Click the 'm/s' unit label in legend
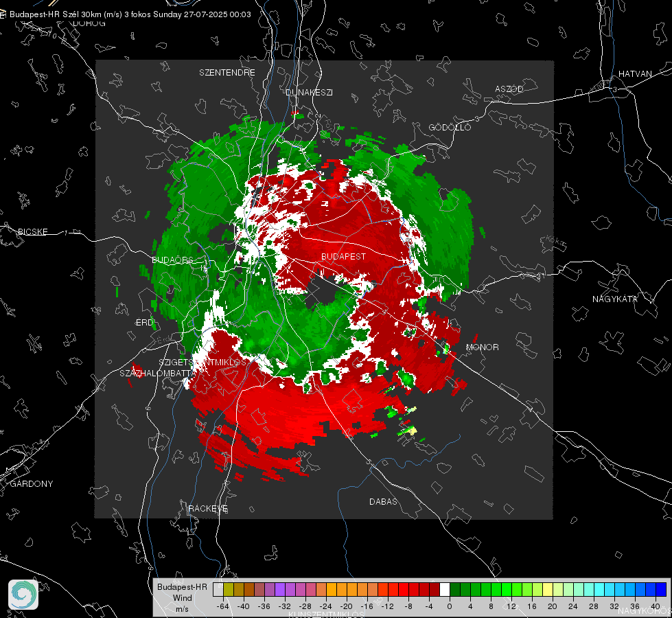Image resolution: width=672 pixels, height=618 pixels. point(182,608)
